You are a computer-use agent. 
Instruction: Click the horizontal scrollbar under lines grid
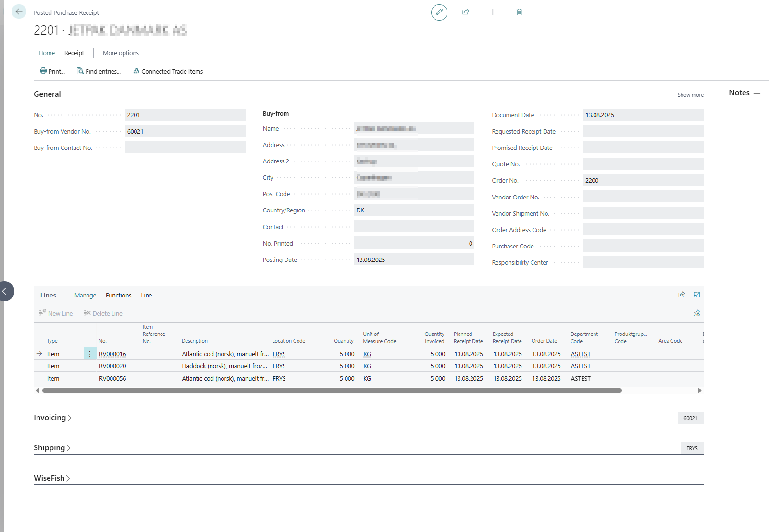pyautogui.click(x=332, y=391)
